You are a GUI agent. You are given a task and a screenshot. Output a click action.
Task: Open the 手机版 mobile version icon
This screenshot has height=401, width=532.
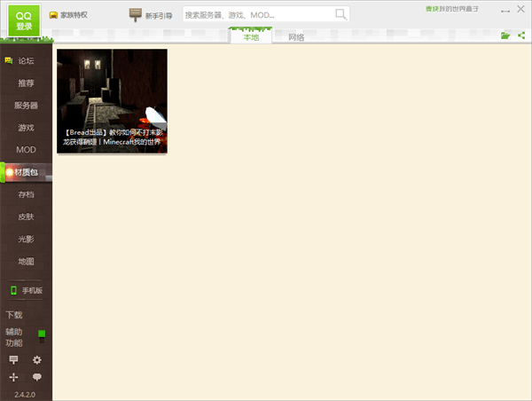coord(13,290)
